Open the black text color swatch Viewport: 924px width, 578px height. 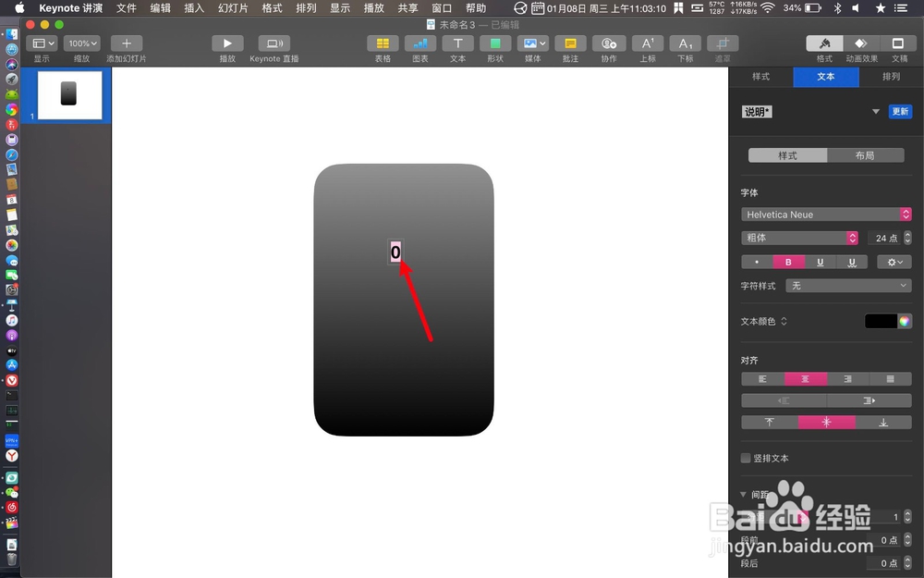coord(881,322)
